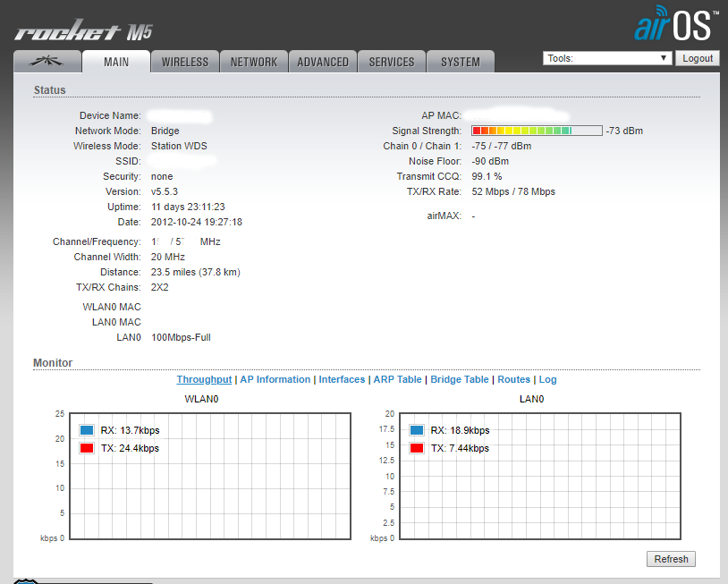The image size is (728, 584).
Task: Click WLAN0 blue RX legend swatch
Action: (x=87, y=430)
